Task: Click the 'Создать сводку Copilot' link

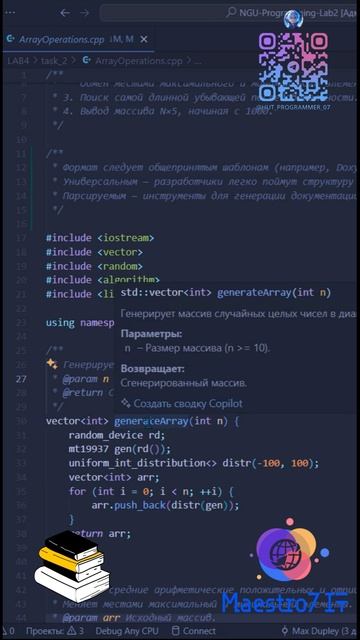Action: click(x=188, y=404)
